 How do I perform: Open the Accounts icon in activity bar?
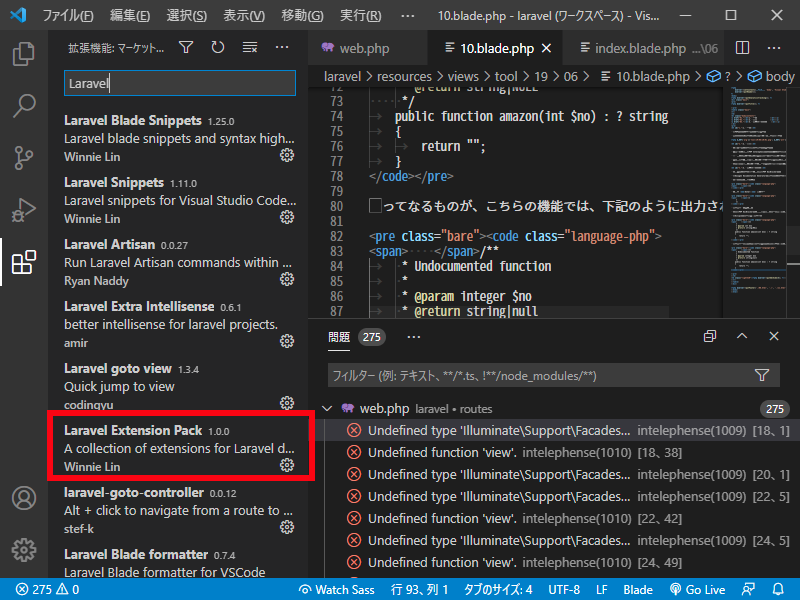[x=23, y=497]
